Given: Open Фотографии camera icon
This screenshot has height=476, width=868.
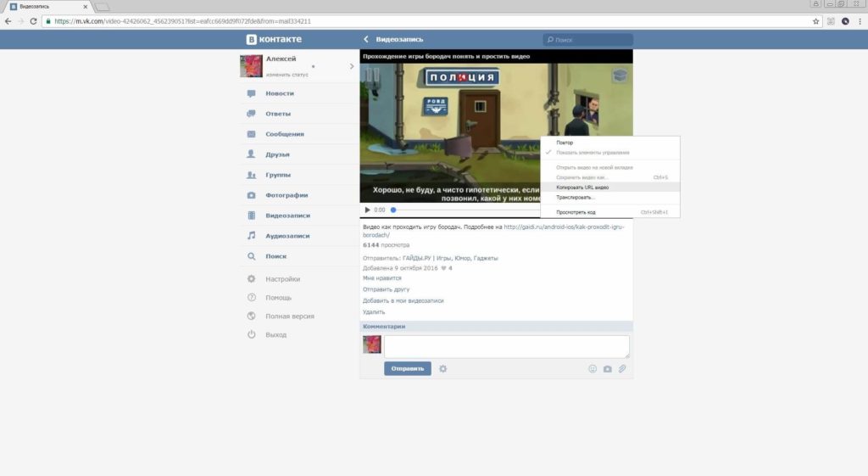Looking at the screenshot, I should click(x=251, y=195).
